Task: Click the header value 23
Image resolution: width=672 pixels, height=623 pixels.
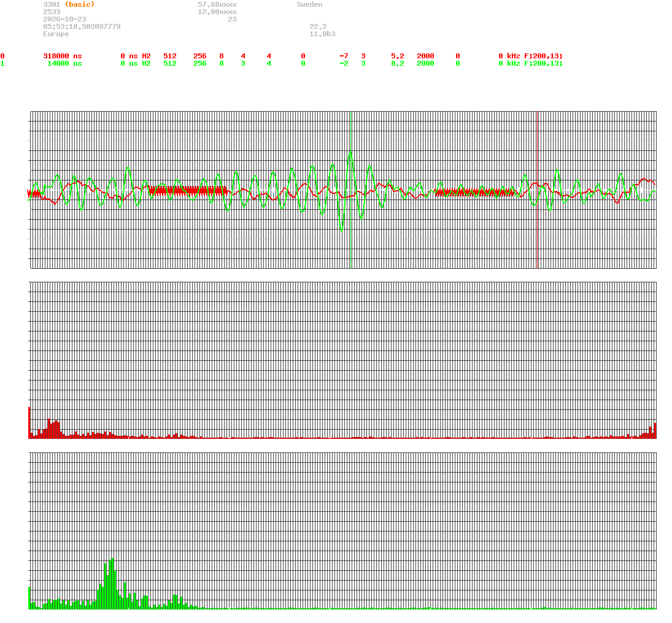Action: (232, 19)
